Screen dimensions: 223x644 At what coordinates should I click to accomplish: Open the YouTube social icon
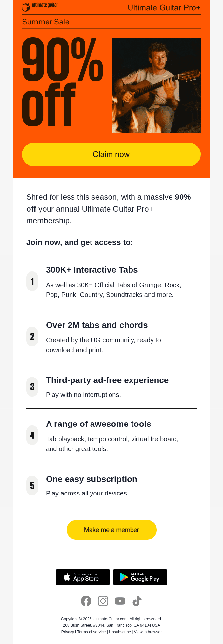pos(120,601)
